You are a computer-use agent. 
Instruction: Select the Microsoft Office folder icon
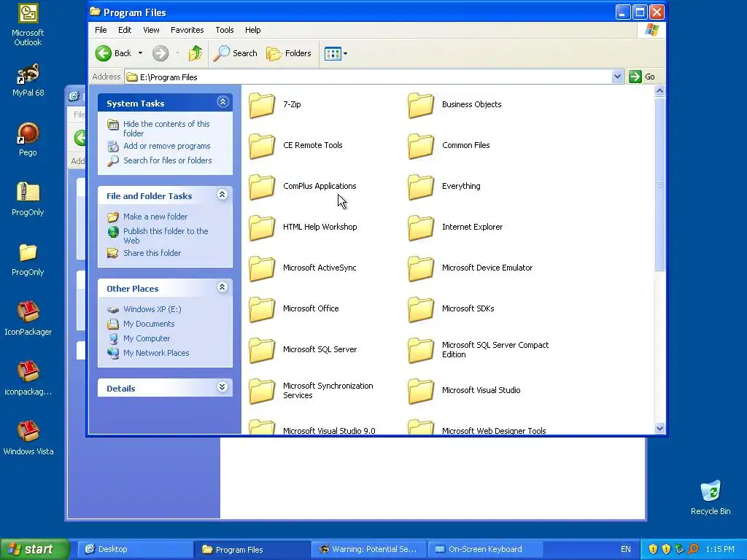point(262,309)
